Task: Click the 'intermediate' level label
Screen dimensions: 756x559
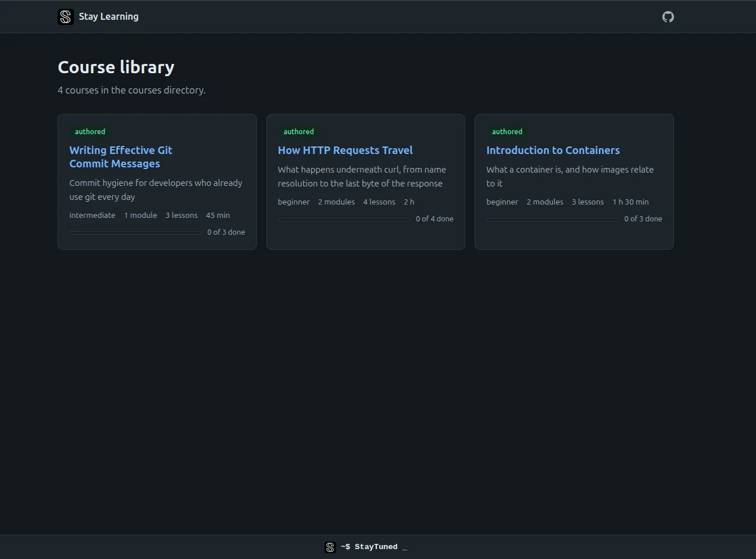Action: pyautogui.click(x=92, y=215)
